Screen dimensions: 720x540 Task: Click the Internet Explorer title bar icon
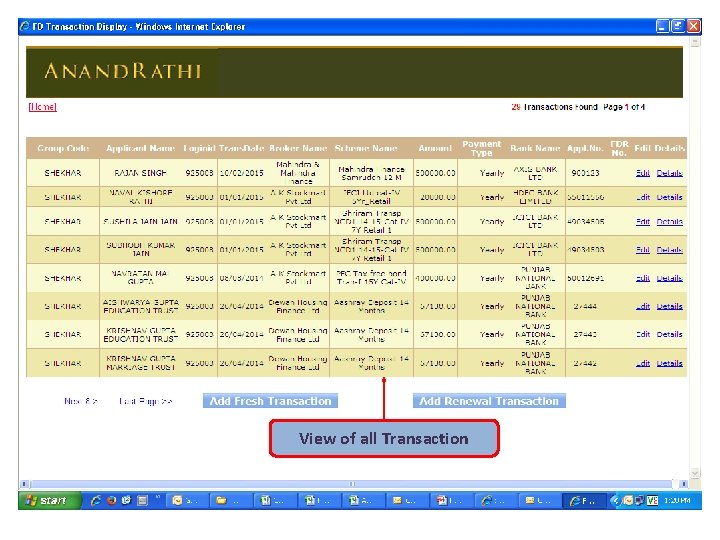[25, 27]
